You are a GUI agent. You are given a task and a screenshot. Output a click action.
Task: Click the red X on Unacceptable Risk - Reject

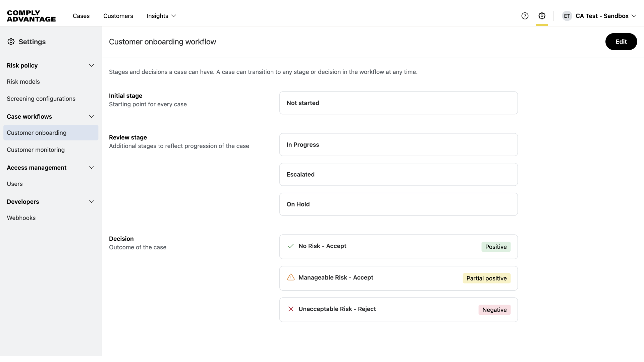tap(291, 309)
